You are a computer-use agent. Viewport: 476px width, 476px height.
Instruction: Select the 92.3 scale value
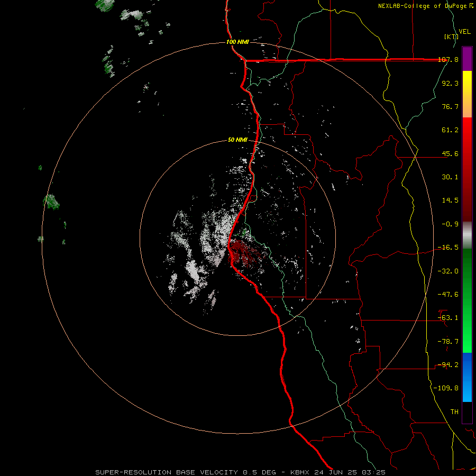450,83
